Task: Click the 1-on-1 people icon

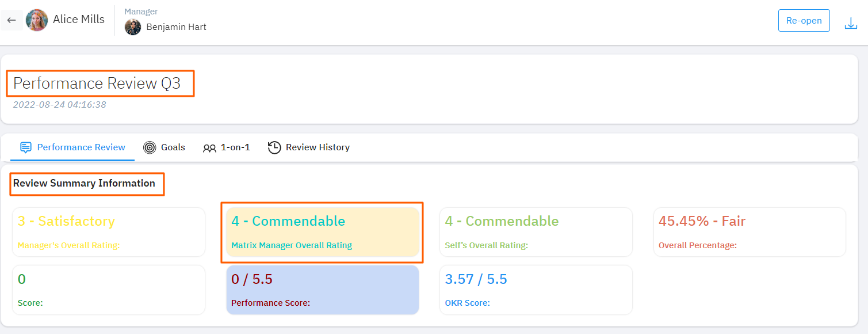Action: [x=209, y=148]
